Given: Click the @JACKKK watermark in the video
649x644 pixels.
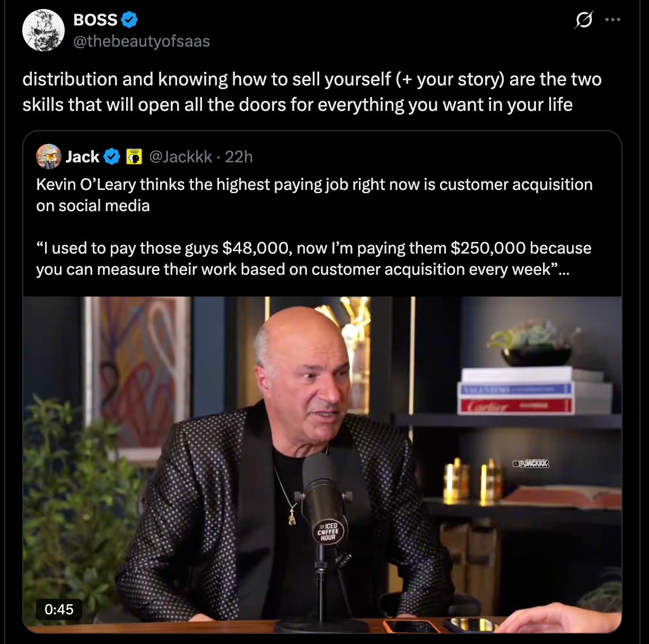Looking at the screenshot, I should tap(531, 464).
